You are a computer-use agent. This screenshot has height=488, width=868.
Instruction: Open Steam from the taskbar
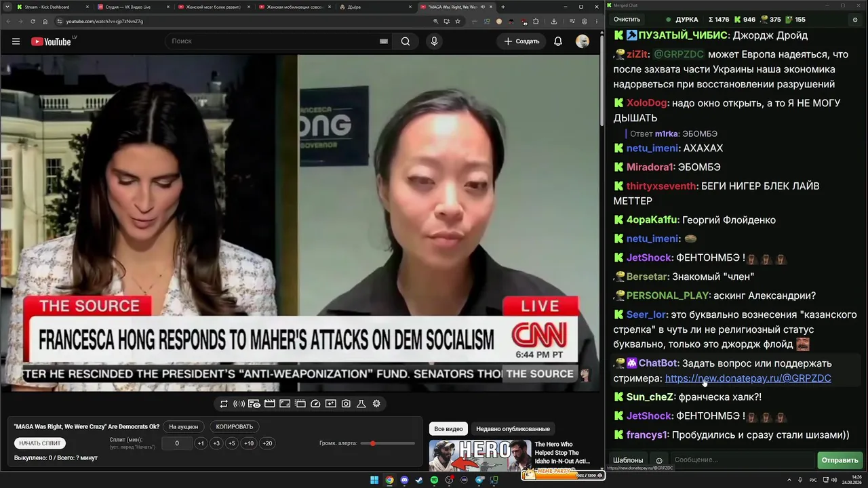419,480
